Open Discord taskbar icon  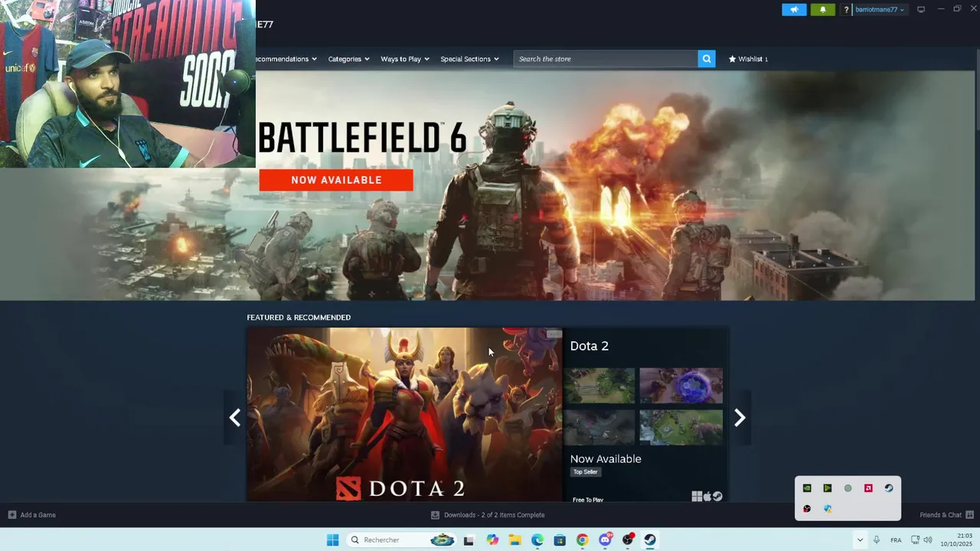click(605, 540)
